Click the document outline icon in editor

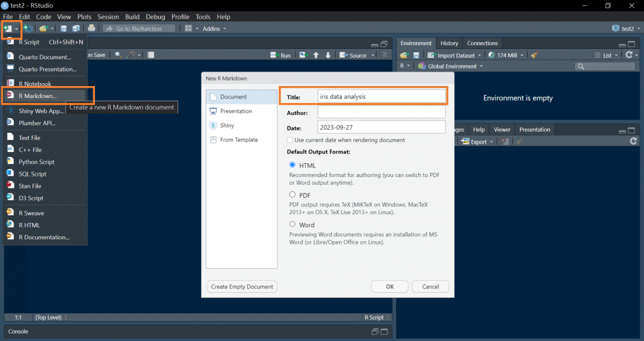click(x=384, y=55)
